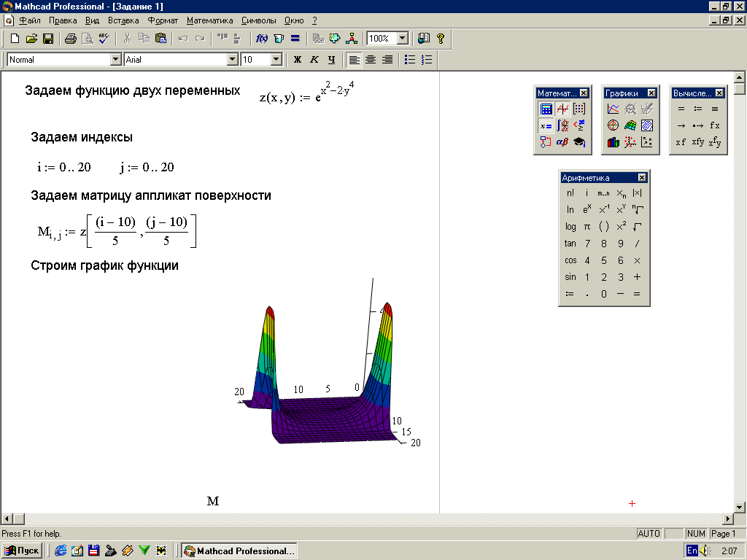Open Print Preview icon
The width and height of the screenshot is (747, 560).
point(88,39)
